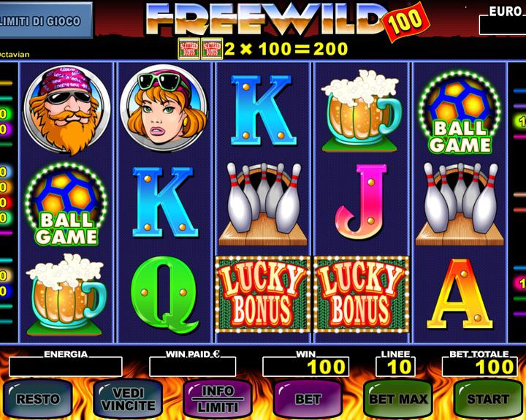This screenshot has width=526, height=420.
Task: Click the green Q symbol
Action: point(164,294)
